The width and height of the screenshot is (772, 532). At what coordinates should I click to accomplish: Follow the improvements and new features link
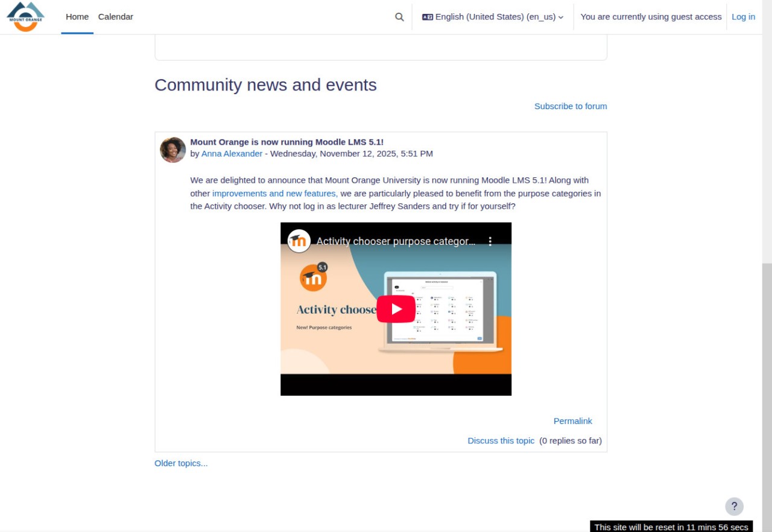274,194
